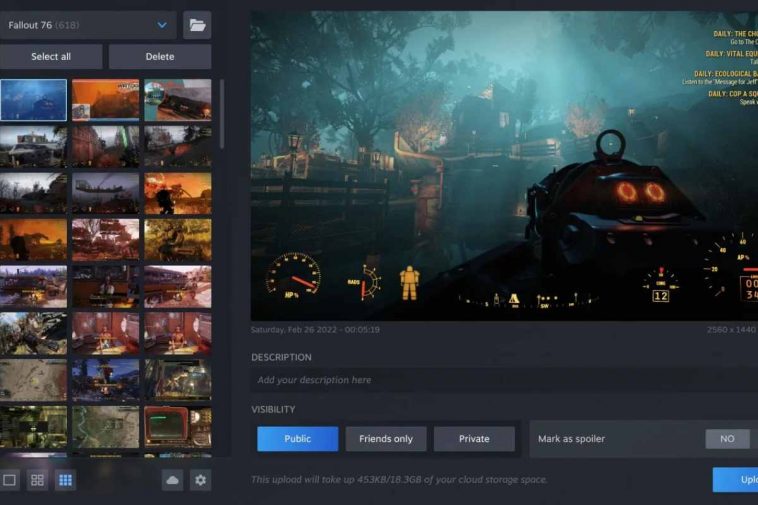Open the cloud uploads view

173,480
